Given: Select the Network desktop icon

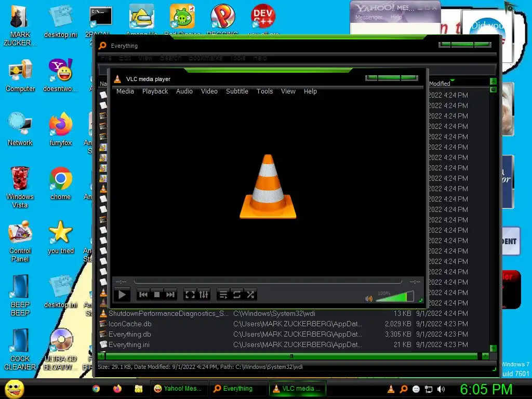Looking at the screenshot, I should (x=20, y=129).
